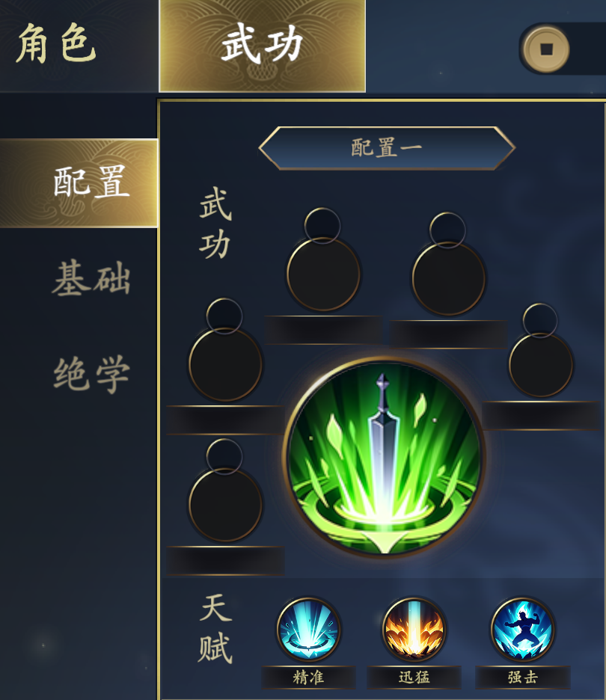This screenshot has width=606, height=700.
Task: Open the 绝学 side menu item
Action: [91, 374]
